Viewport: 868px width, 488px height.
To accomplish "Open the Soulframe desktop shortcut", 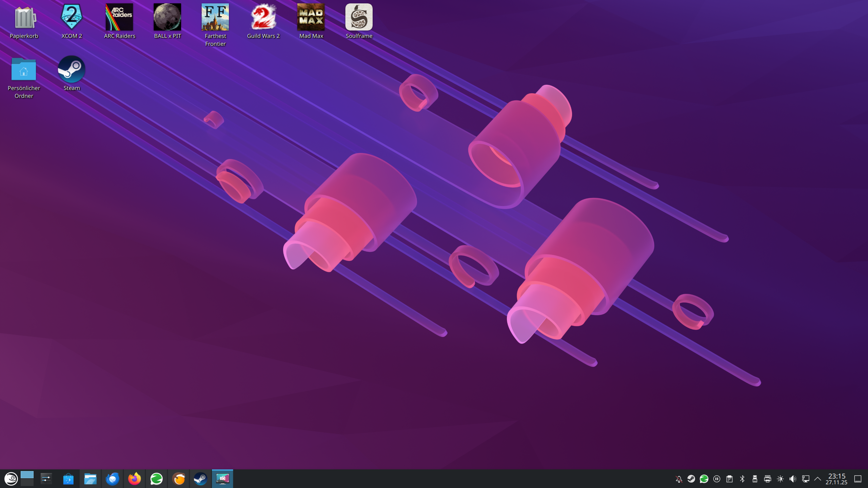I will 359,18.
